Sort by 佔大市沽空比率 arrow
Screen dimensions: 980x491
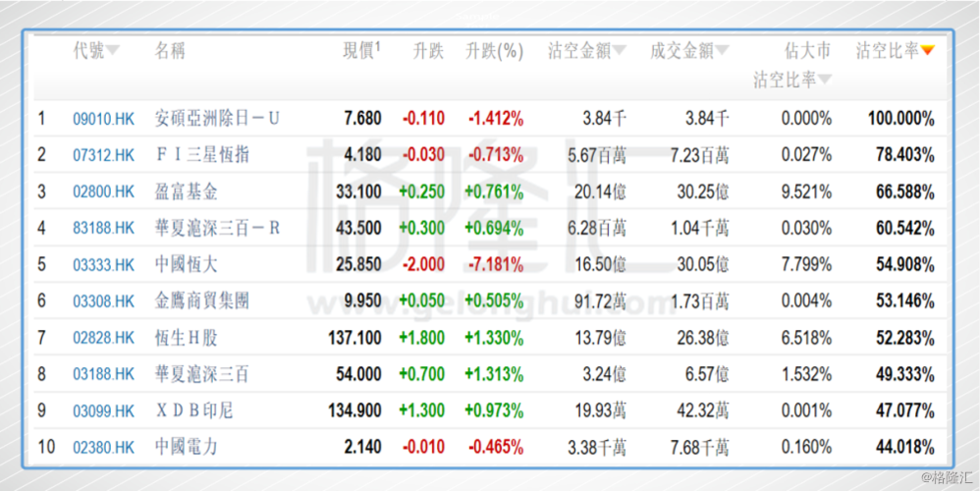[825, 80]
